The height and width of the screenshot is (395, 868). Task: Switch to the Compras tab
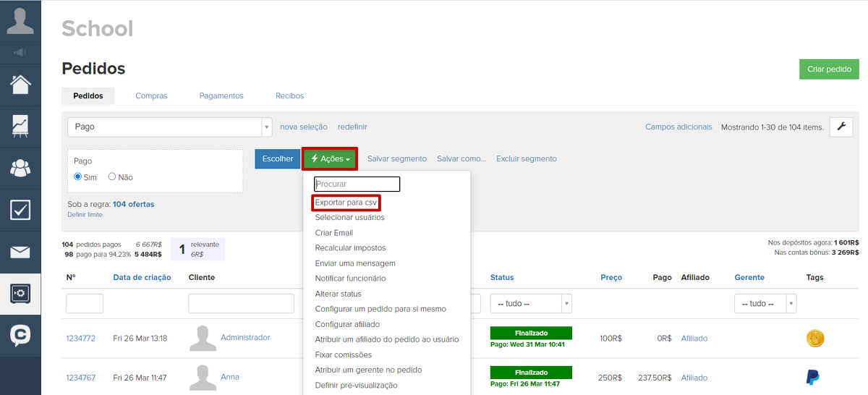pos(151,95)
